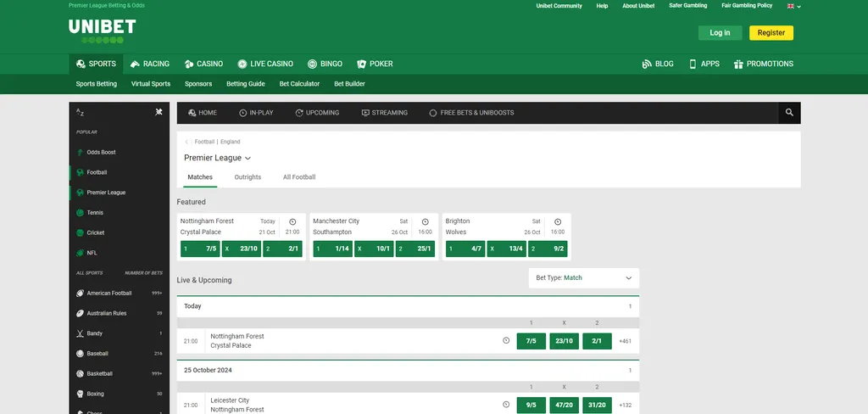Open the search magnifier icon

789,113
